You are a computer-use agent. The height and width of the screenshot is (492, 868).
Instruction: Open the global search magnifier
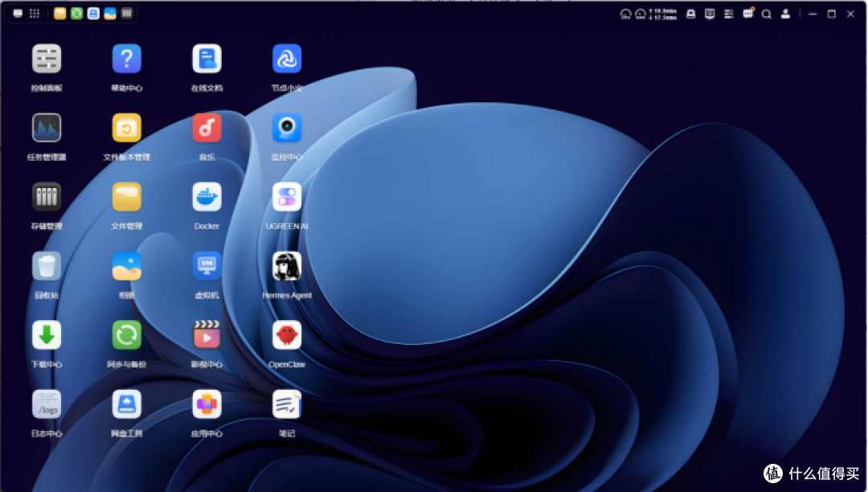(x=767, y=14)
